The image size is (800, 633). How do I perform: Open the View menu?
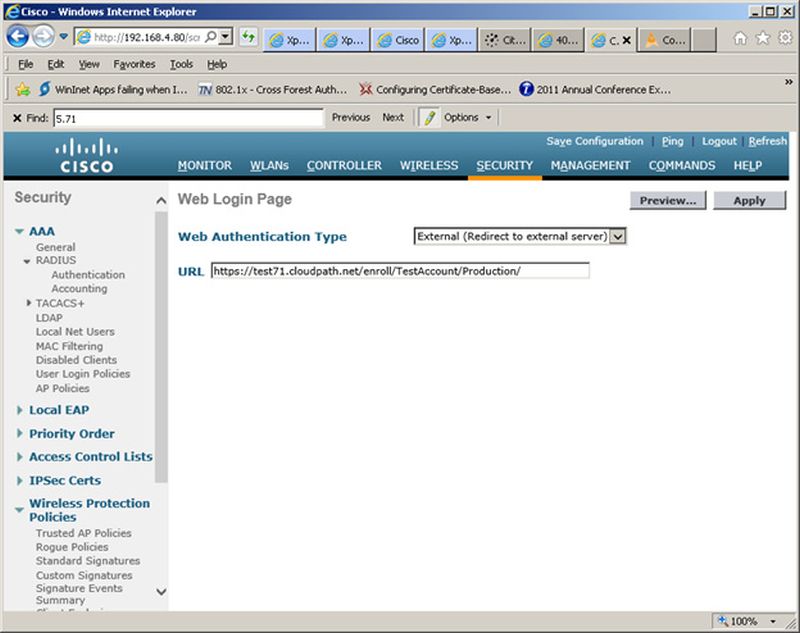(x=89, y=64)
